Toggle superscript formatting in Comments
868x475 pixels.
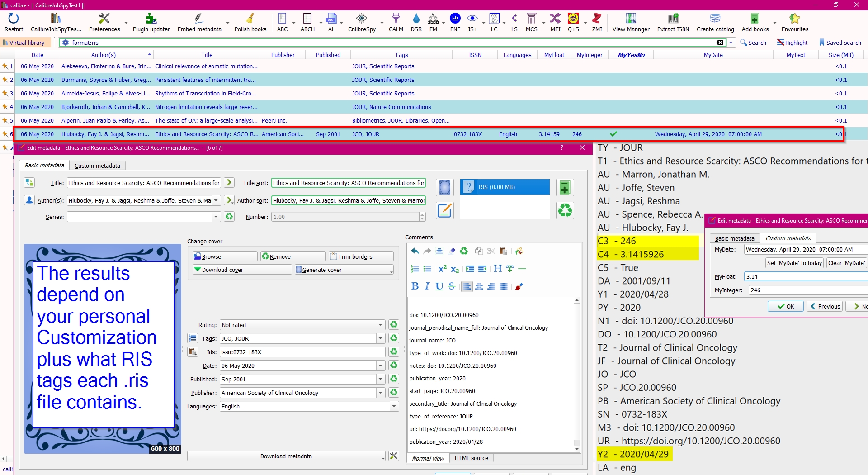click(x=443, y=269)
